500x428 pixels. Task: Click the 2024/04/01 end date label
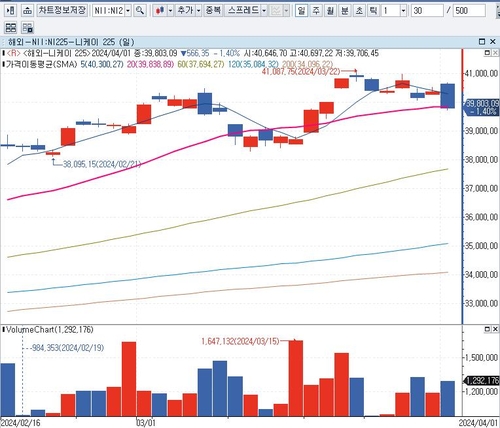(479, 423)
